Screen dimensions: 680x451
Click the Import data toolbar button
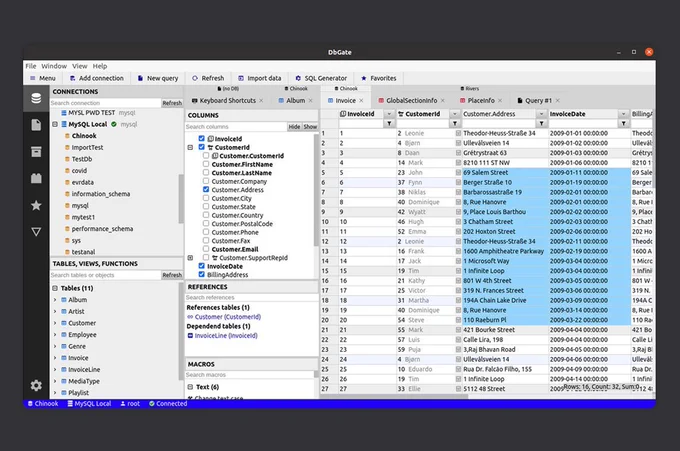pyautogui.click(x=259, y=78)
